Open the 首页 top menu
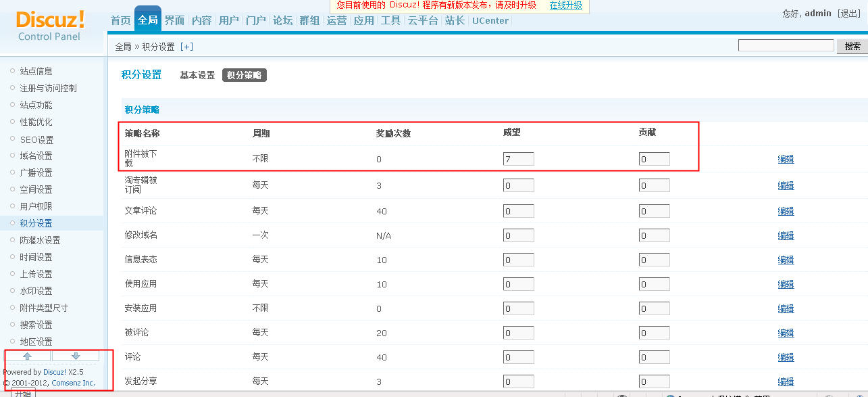The image size is (868, 397). [x=121, y=20]
